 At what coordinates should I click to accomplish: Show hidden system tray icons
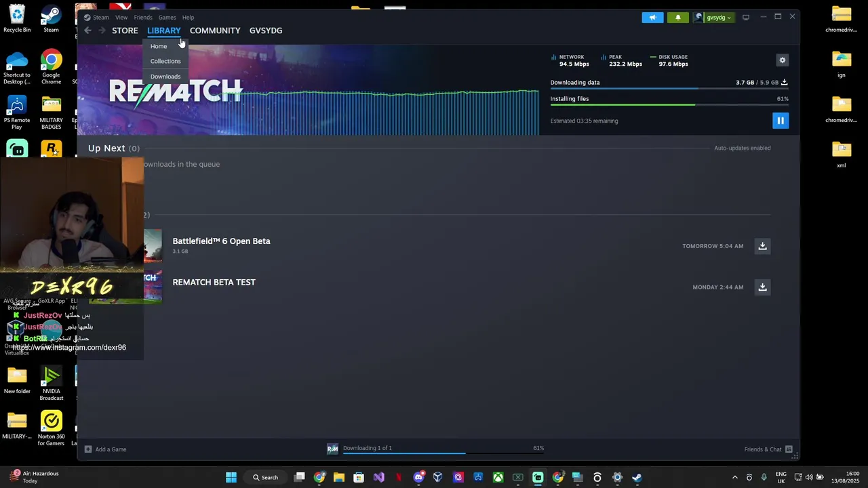pos(734,477)
